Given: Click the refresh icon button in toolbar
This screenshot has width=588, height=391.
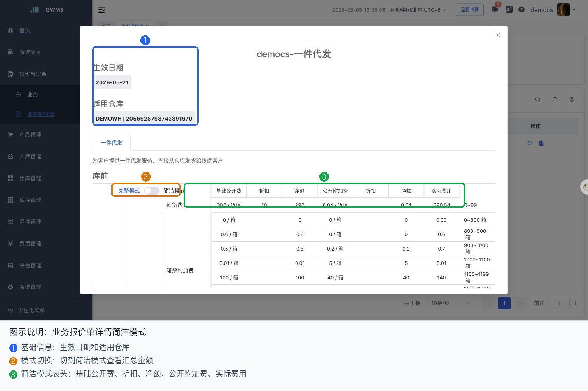Looking at the screenshot, I should pos(555,99).
